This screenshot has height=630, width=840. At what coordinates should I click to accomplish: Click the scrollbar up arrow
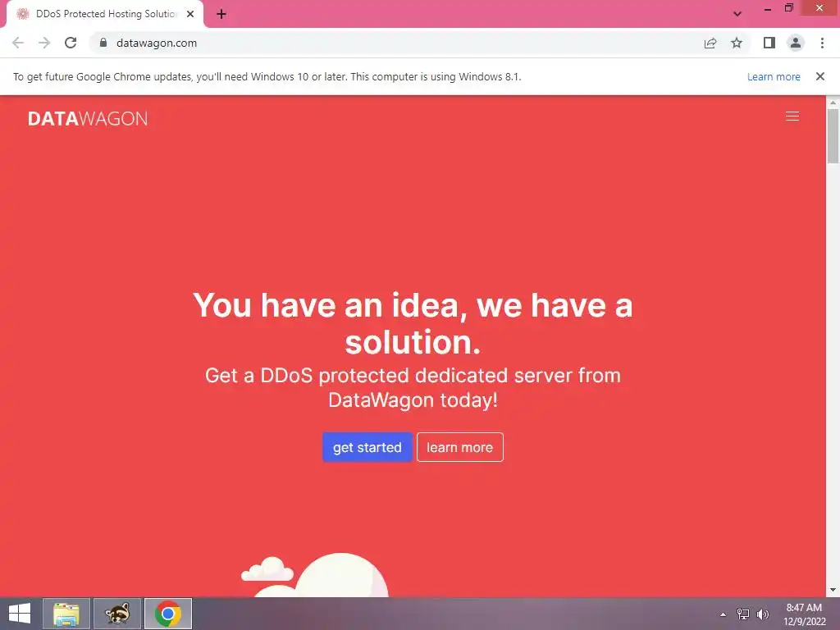(x=833, y=102)
